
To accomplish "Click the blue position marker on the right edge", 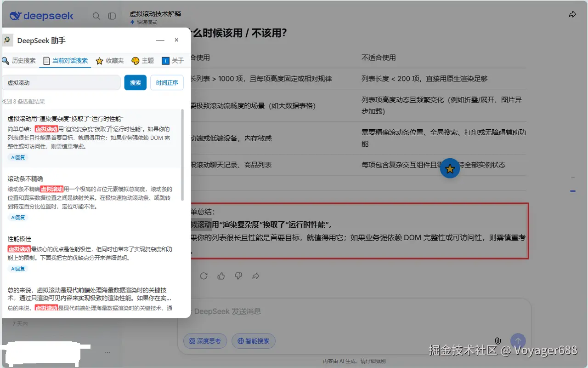I will click(573, 191).
